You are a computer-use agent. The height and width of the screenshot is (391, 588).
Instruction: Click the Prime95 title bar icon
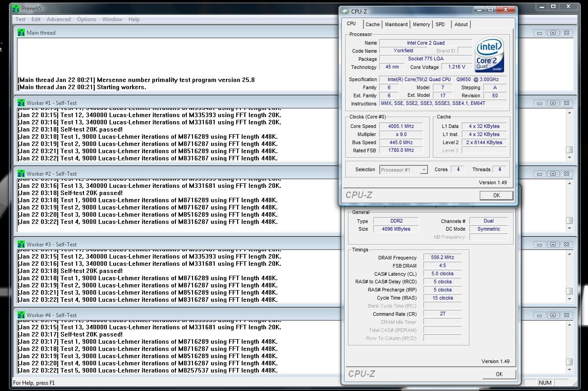coord(15,8)
